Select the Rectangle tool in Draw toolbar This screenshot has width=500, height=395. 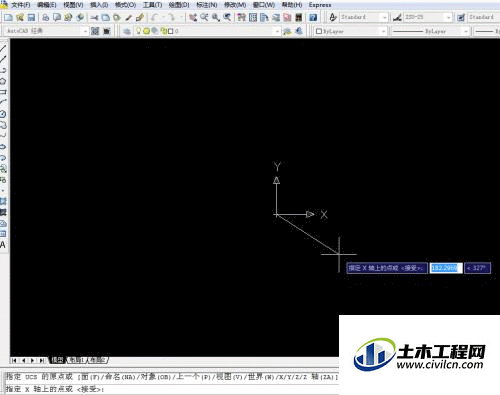click(x=3, y=92)
